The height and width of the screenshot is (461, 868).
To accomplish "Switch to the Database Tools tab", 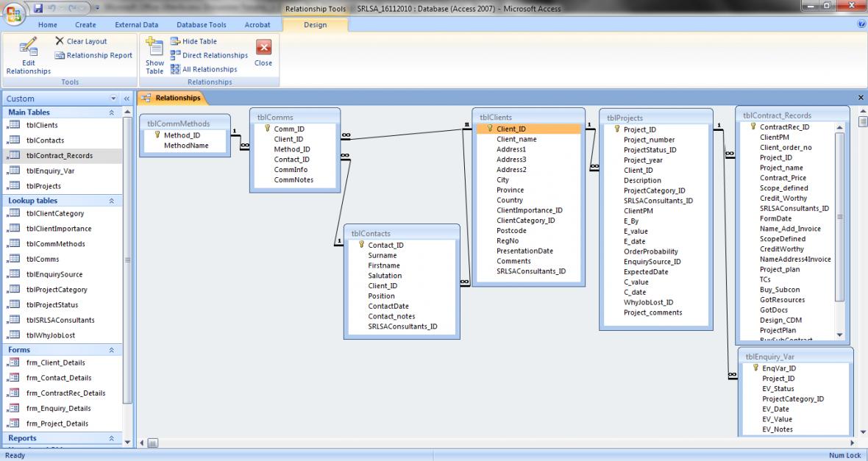I will (x=201, y=24).
